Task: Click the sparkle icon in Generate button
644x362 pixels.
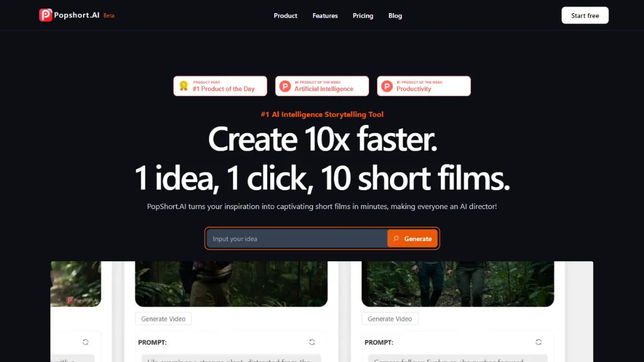Action: pyautogui.click(x=396, y=238)
